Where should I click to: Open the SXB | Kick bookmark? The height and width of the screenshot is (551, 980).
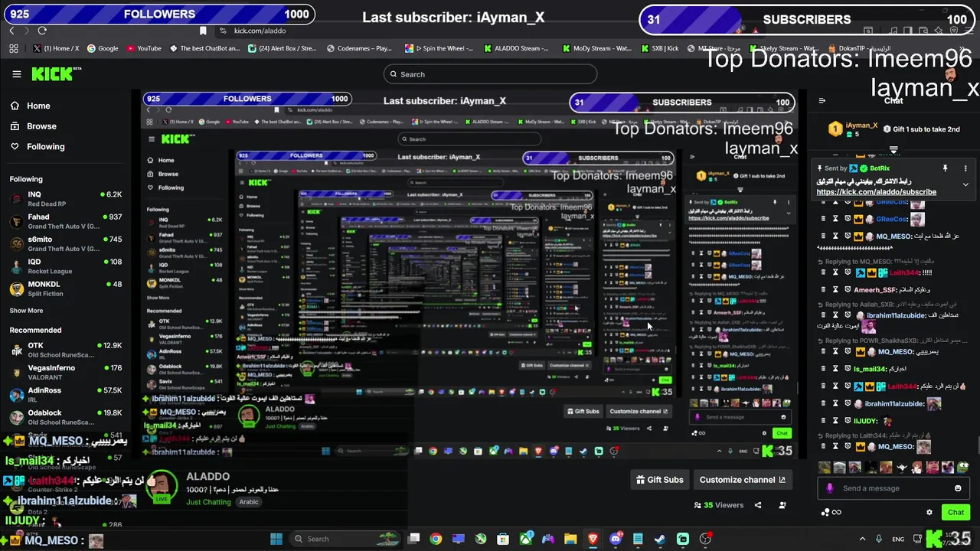coord(659,48)
